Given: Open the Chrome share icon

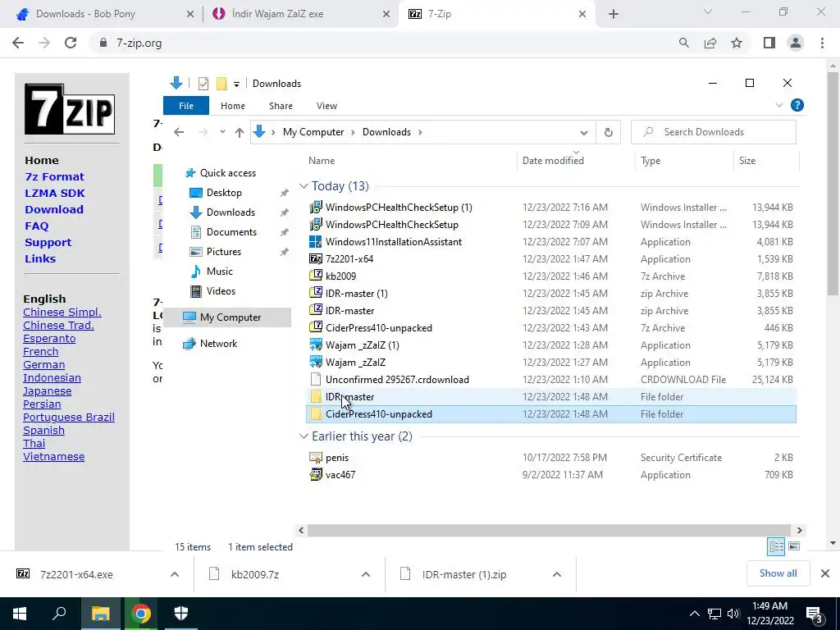Looking at the screenshot, I should pos(710,43).
